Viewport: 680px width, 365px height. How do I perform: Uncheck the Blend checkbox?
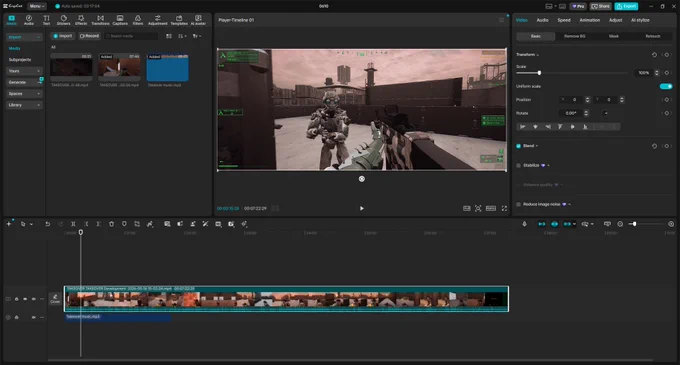pos(519,146)
